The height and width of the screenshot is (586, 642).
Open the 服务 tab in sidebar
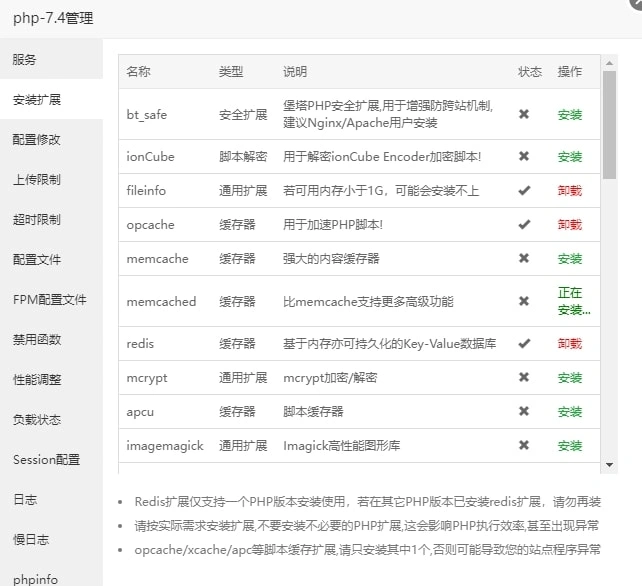pos(25,60)
